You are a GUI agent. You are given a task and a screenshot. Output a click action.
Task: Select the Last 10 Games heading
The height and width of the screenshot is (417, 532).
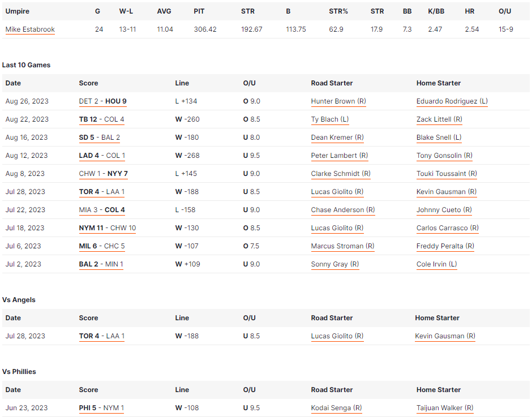click(x=26, y=65)
